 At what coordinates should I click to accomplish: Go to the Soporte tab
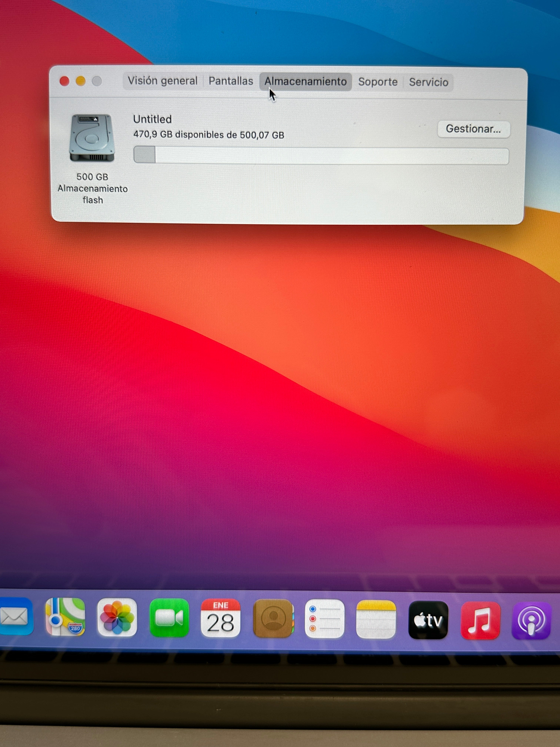click(x=378, y=82)
